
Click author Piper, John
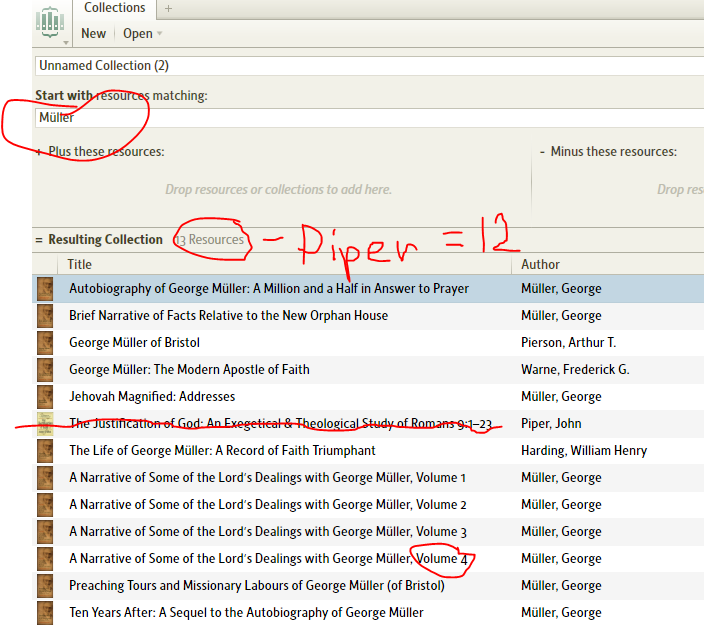[x=551, y=423]
